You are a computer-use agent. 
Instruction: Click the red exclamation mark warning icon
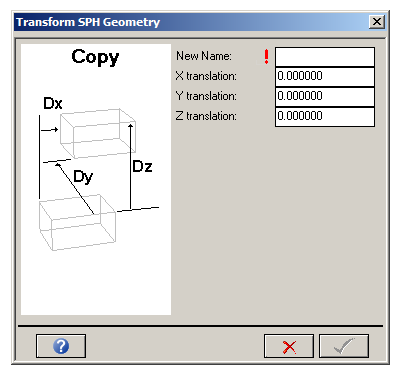coord(266,57)
